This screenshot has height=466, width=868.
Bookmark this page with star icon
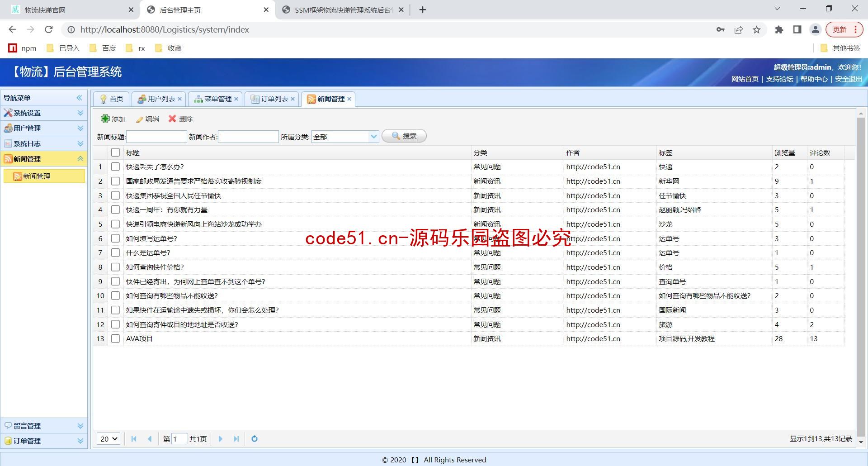tap(756, 29)
